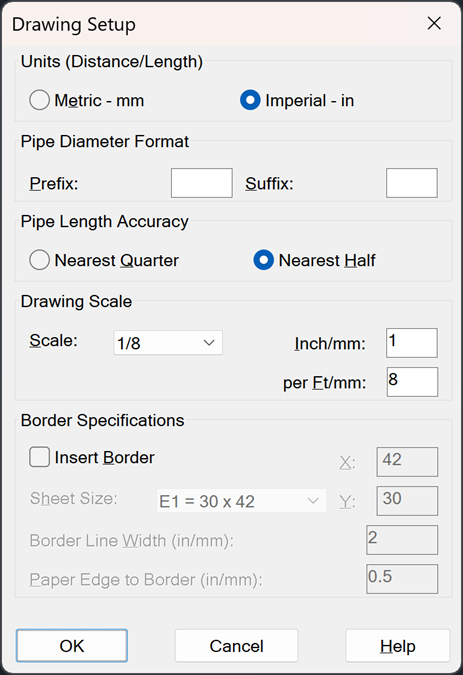
Task: Click the Paper Edge to Border field
Action: tap(402, 579)
